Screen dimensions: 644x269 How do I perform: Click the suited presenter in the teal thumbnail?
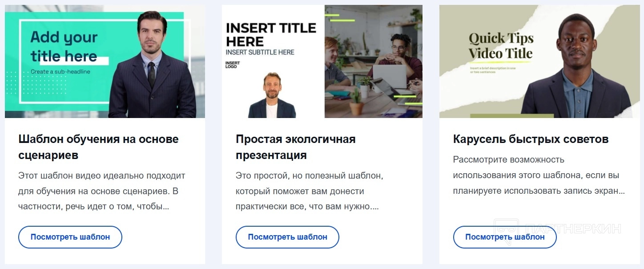pos(153,65)
